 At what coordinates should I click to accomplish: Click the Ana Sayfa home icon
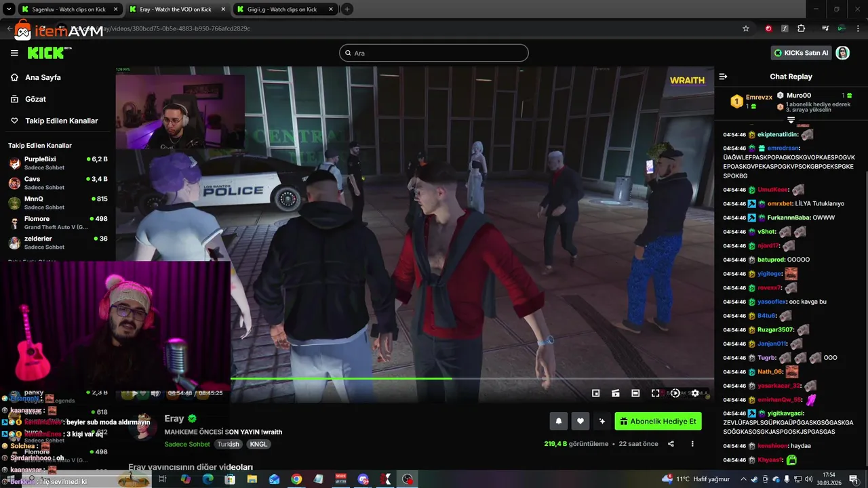(14, 77)
